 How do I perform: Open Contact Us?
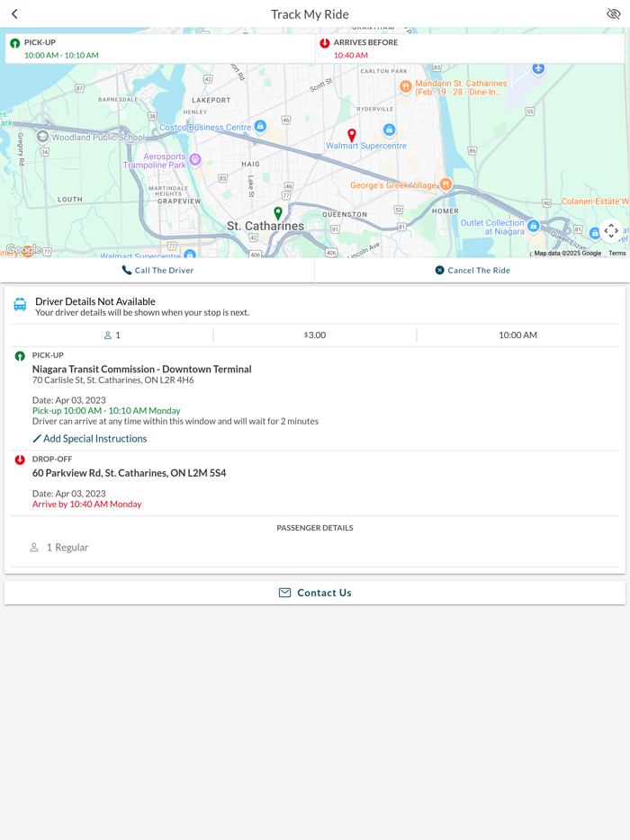click(315, 593)
